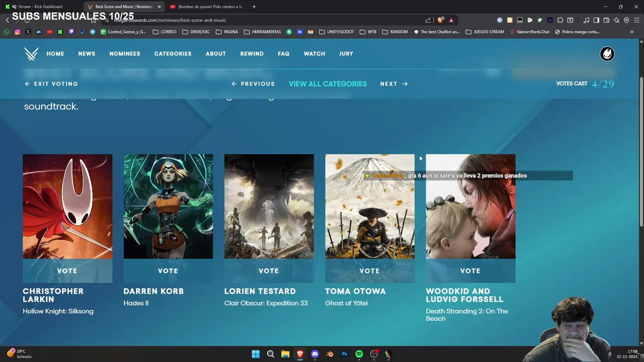Open taskbar Search
Image resolution: width=644 pixels, height=362 pixels.
click(270, 354)
